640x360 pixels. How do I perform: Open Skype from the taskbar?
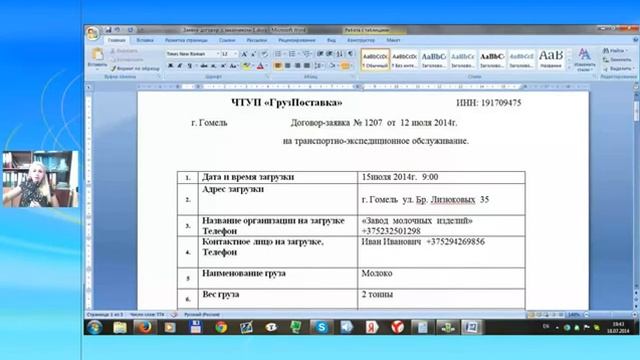point(321,327)
